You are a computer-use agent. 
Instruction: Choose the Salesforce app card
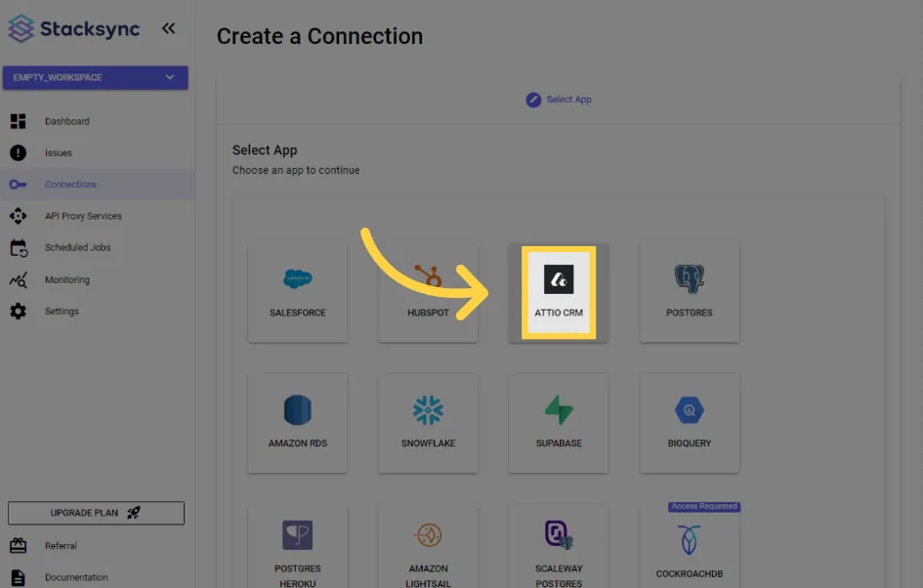[x=298, y=292]
